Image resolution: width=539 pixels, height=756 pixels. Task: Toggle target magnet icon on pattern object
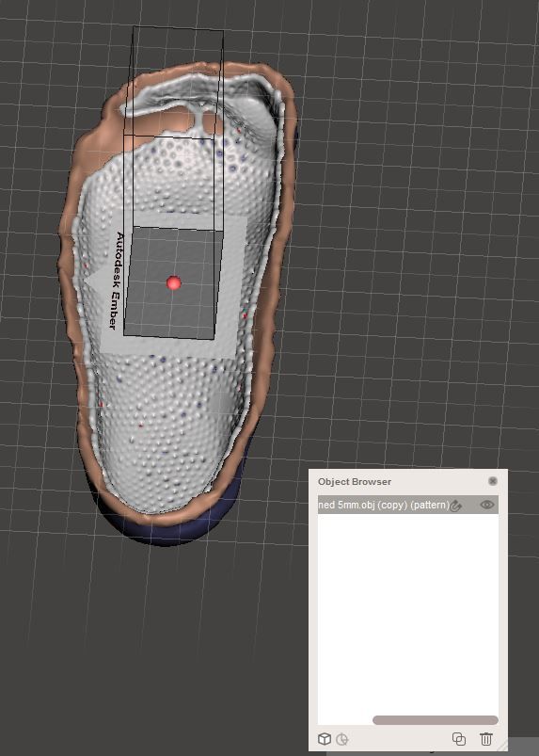click(456, 506)
